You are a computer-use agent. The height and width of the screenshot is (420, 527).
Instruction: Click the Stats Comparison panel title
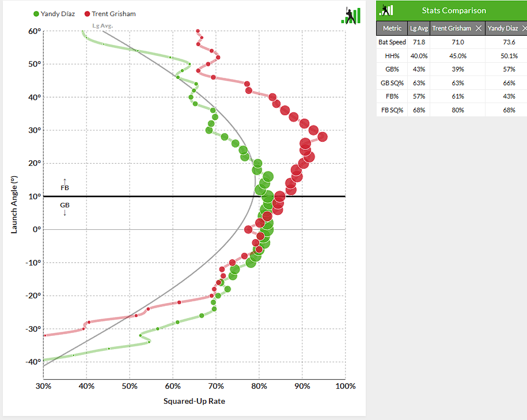coord(453,10)
